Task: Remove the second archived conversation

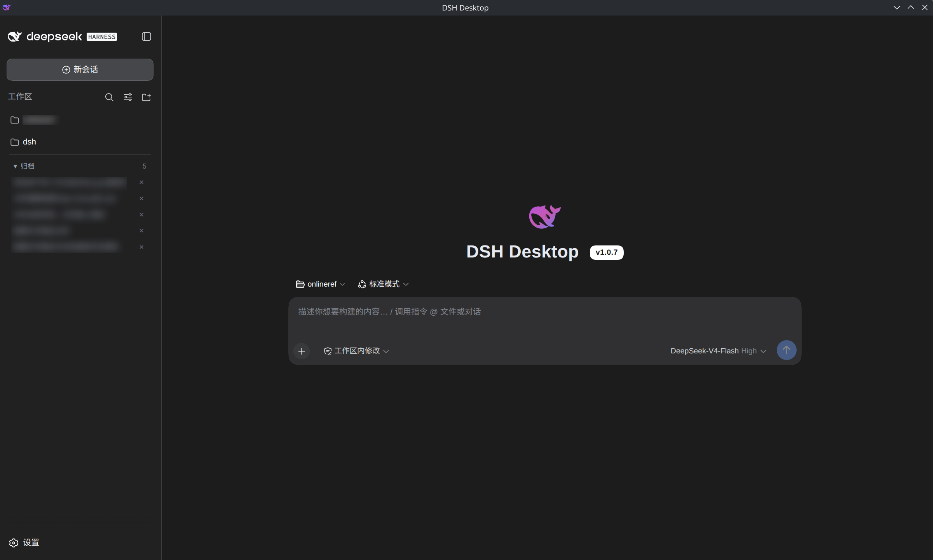Action: 141,198
